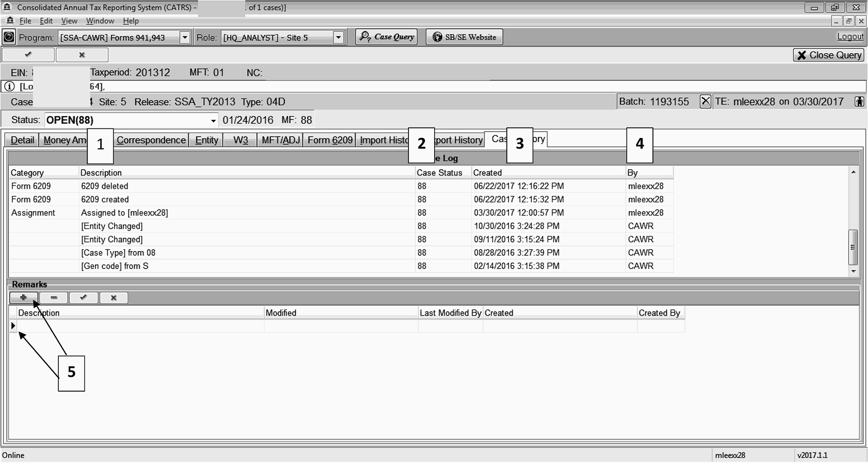868x463 pixels.
Task: Click the save remark checkmark icon
Action: tap(84, 298)
